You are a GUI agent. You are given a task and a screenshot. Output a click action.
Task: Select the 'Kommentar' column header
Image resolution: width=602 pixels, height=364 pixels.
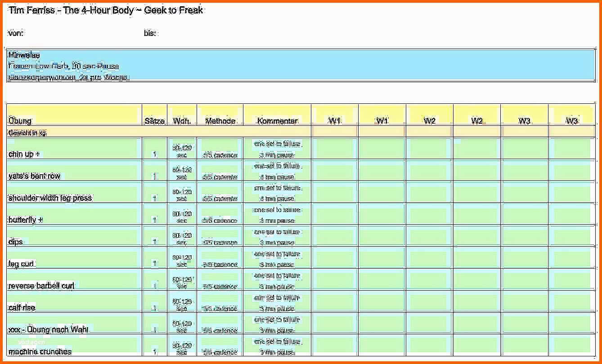pos(277,115)
